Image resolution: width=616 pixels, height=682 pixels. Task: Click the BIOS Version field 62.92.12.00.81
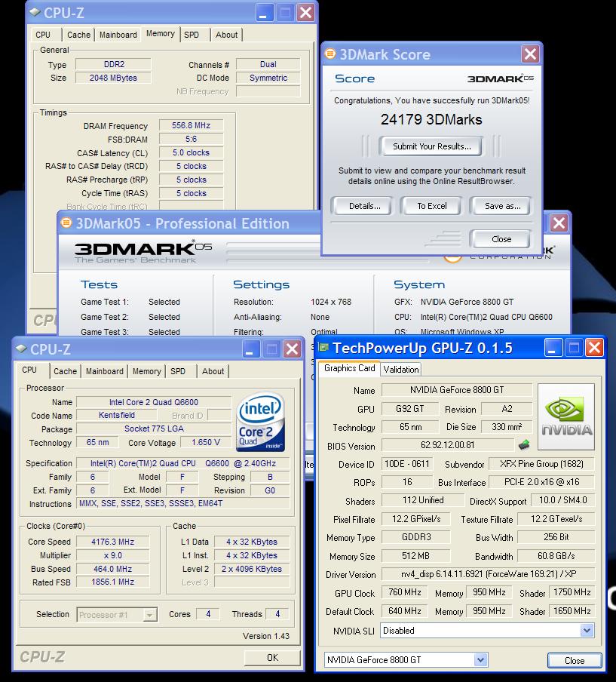448,445
